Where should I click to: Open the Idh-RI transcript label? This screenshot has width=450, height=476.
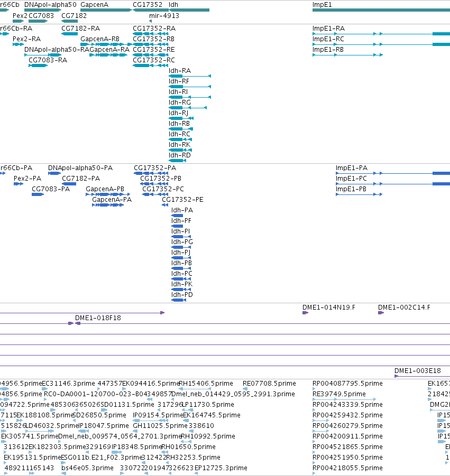(178, 92)
